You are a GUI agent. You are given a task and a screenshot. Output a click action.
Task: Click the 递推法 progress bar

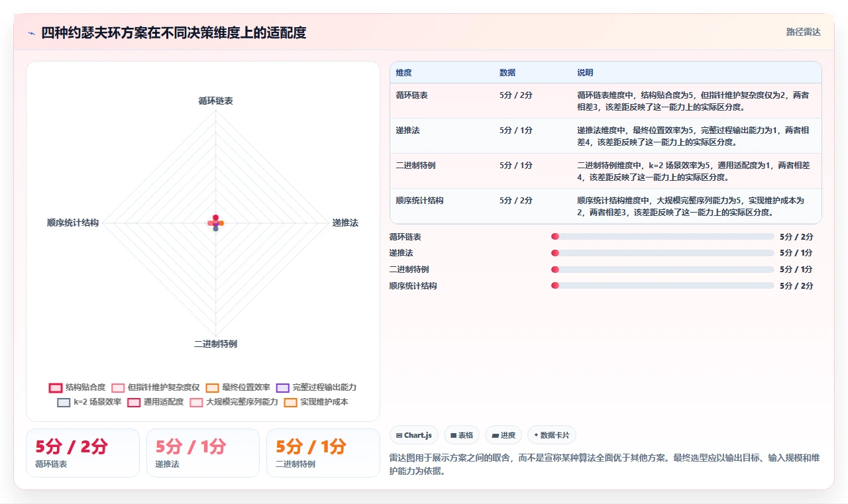pyautogui.click(x=662, y=253)
